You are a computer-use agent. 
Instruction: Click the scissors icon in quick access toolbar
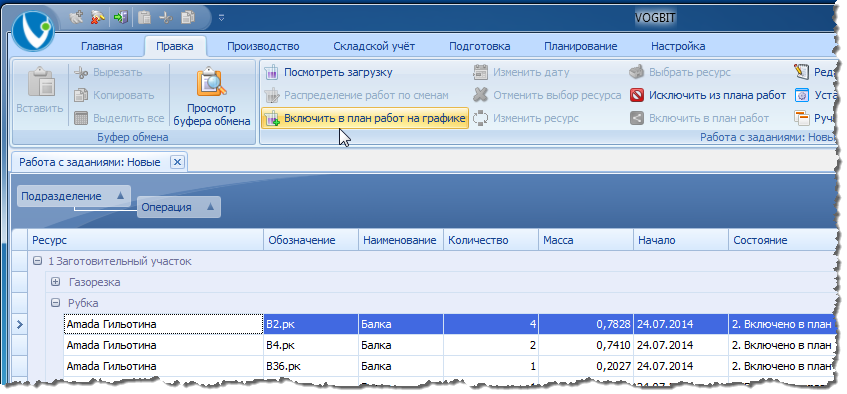coord(166,17)
